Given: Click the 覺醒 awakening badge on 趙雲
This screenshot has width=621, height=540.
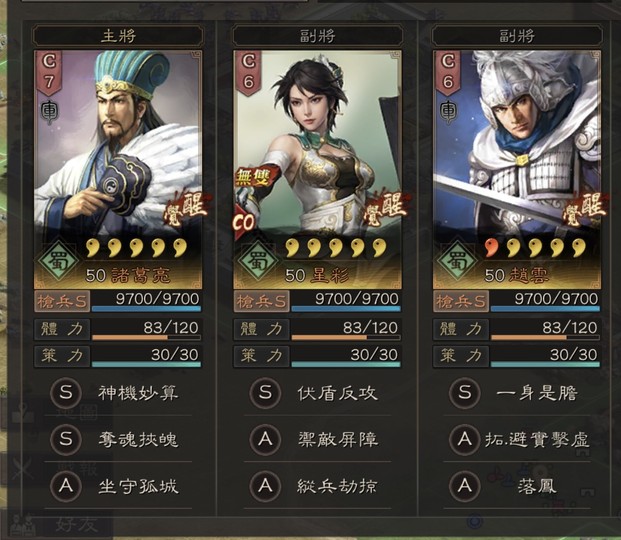Looking at the screenshot, I should pyautogui.click(x=585, y=209).
